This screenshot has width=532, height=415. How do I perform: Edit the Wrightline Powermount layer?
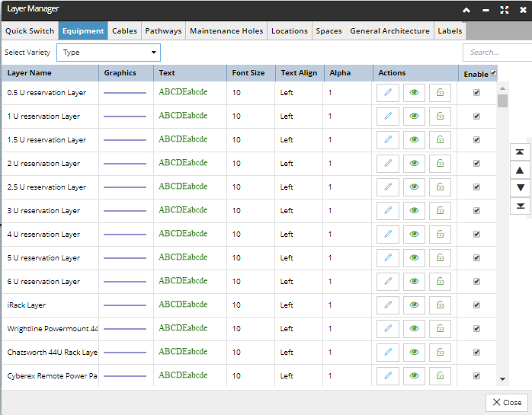388,328
